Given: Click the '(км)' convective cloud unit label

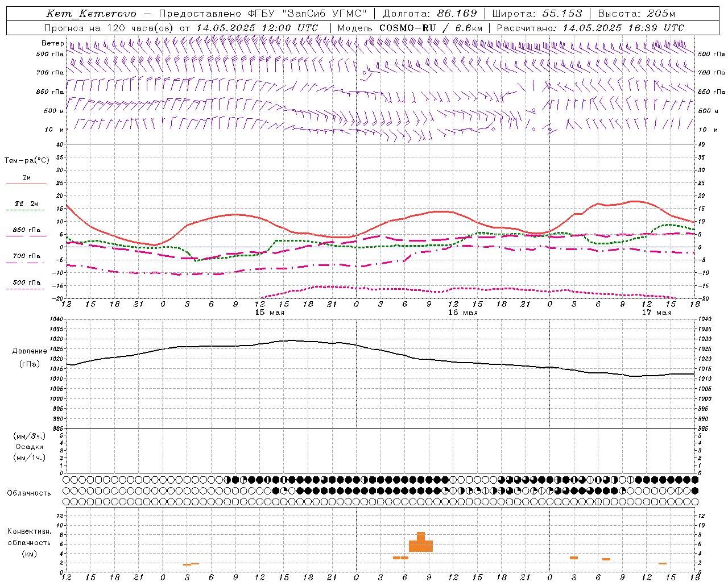Looking at the screenshot, I should (x=30, y=554).
